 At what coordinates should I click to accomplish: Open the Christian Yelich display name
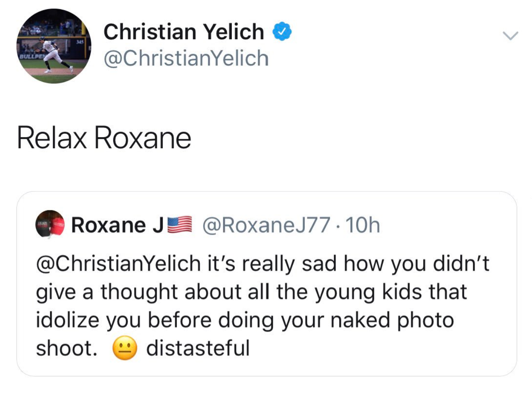click(184, 32)
